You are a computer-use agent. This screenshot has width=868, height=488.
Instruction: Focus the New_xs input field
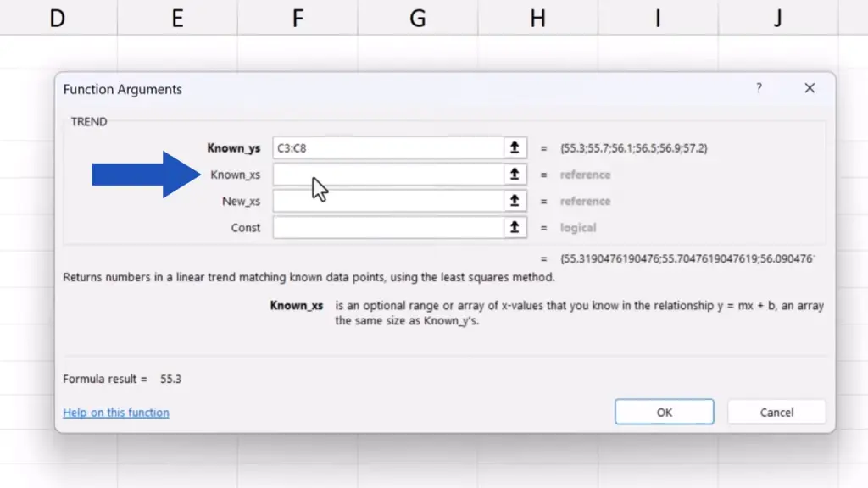click(387, 202)
